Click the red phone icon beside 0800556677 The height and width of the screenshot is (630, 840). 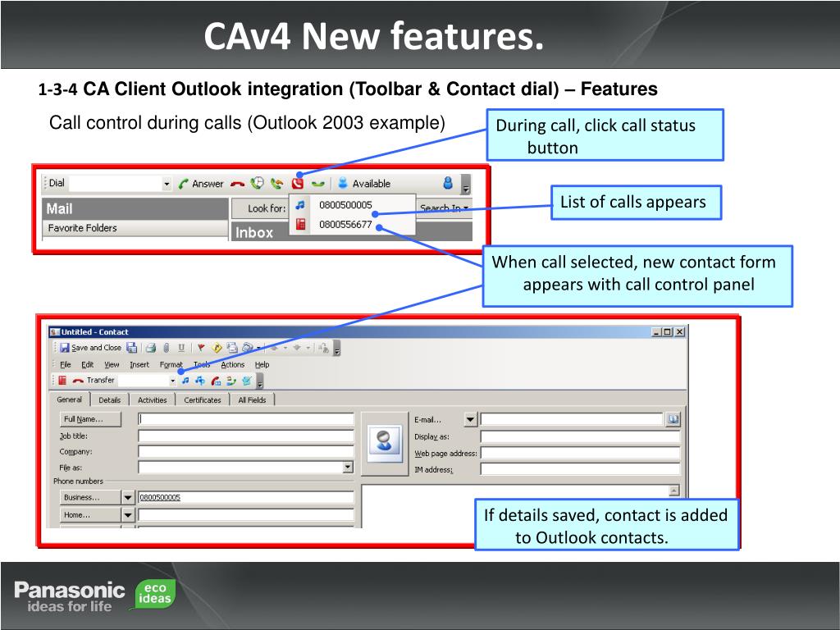pos(300,225)
